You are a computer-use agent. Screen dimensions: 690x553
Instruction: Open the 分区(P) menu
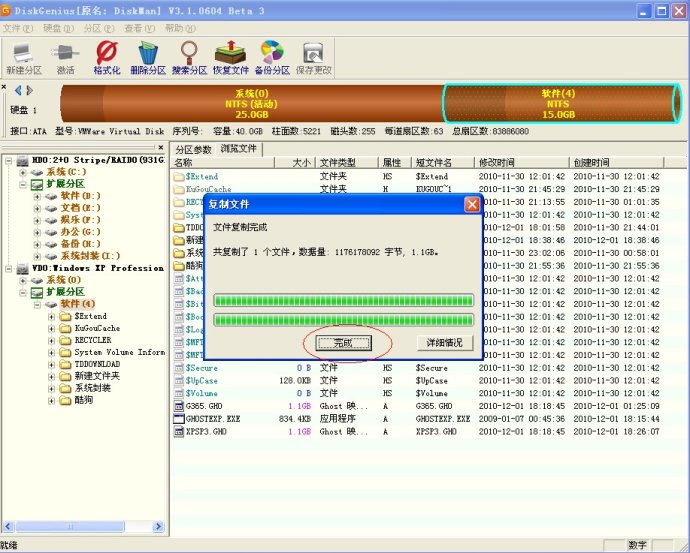point(99,28)
